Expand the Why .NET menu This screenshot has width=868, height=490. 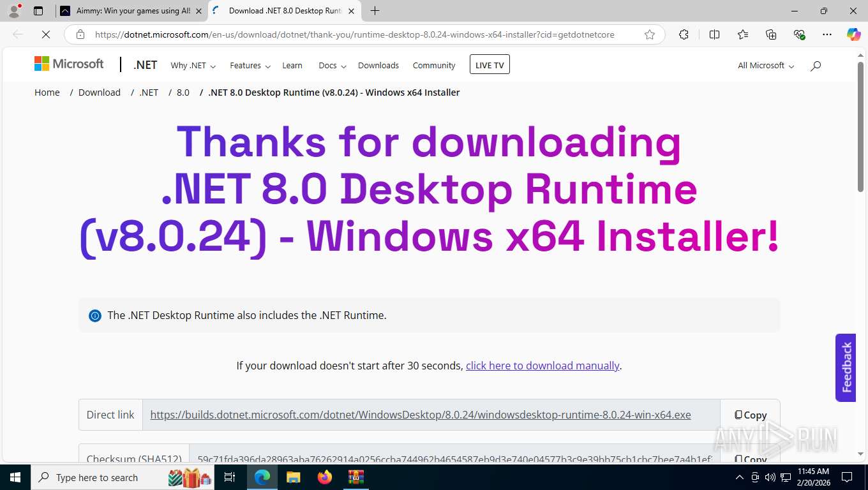pos(193,65)
